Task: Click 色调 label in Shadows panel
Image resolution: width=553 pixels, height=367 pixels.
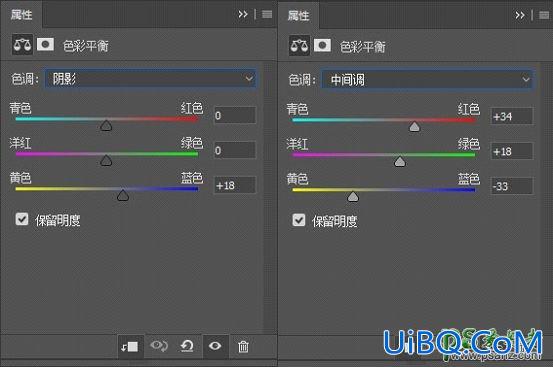Action: tap(24, 79)
